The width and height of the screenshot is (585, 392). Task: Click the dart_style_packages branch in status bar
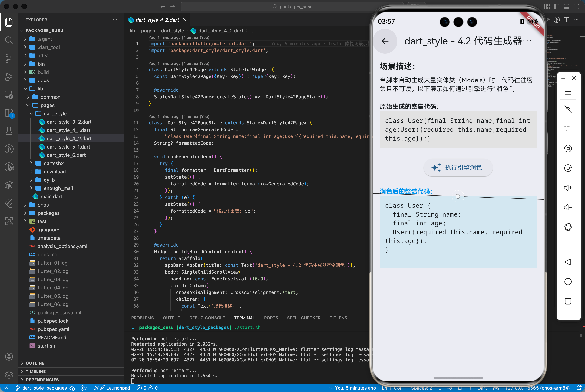(x=45, y=388)
